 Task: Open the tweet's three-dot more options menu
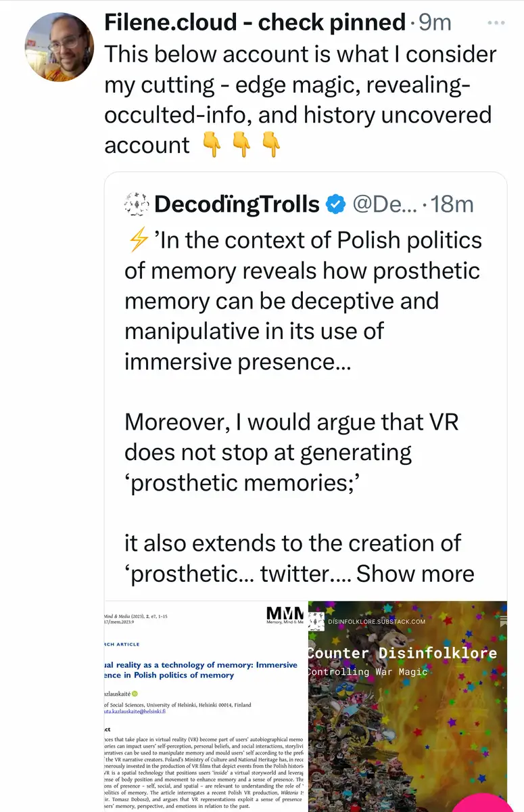[497, 23]
